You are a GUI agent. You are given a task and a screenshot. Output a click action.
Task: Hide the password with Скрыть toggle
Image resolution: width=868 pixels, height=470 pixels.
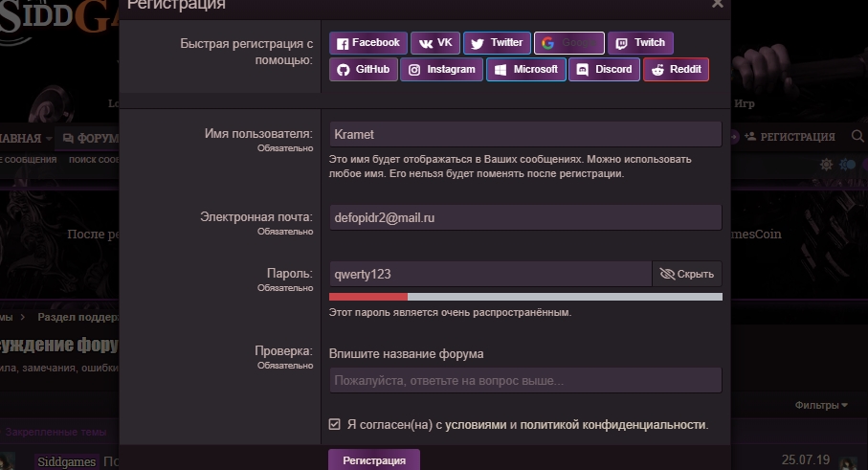click(x=687, y=274)
